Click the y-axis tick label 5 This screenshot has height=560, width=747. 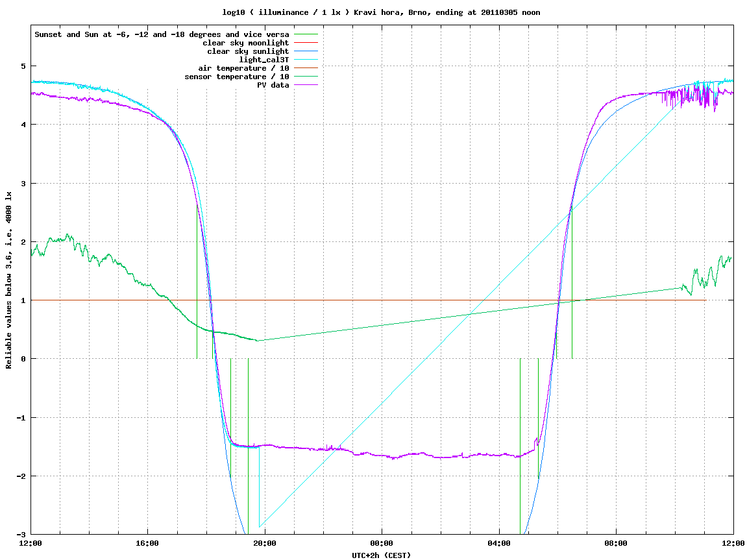[23, 66]
